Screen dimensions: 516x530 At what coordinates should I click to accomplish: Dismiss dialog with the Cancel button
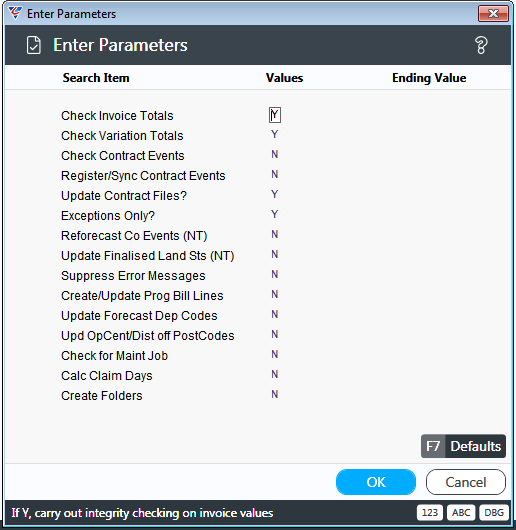(466, 482)
